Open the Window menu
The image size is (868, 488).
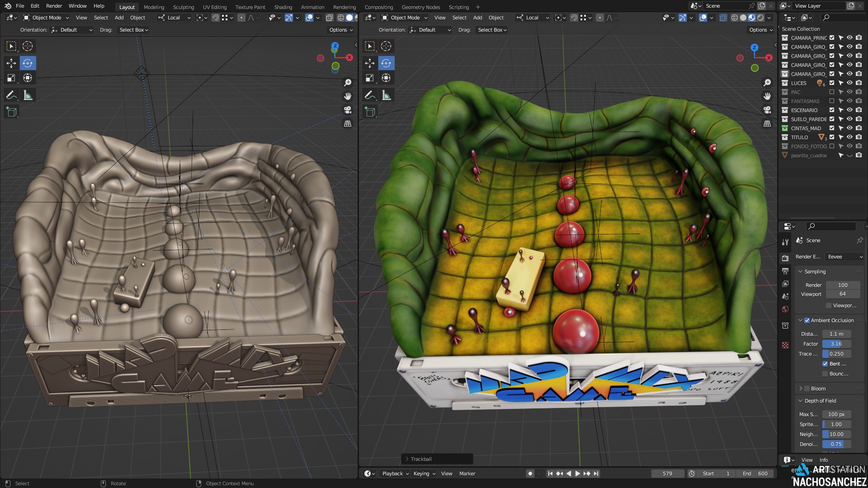[77, 6]
